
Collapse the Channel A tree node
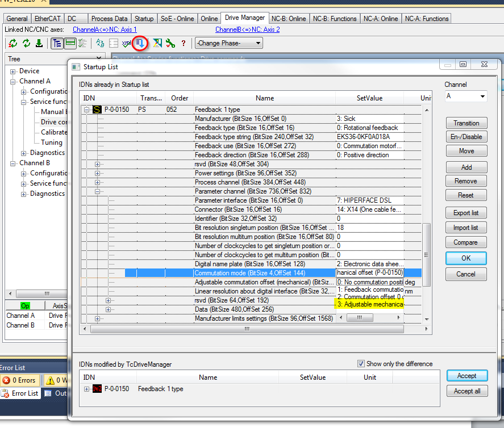coord(13,82)
